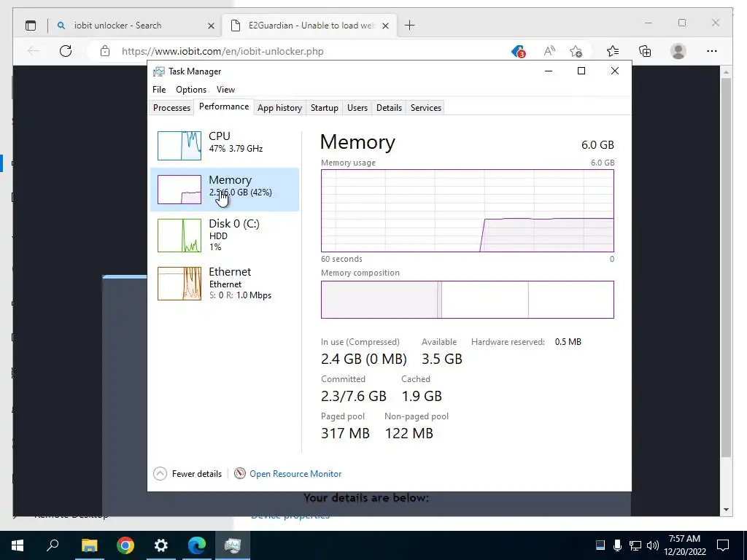Screen dimensions: 747x560
Task: Click the Resource Monitor icon
Action: (x=240, y=473)
